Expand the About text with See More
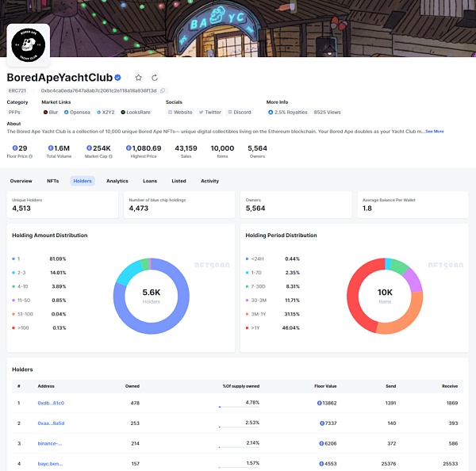476x471 pixels. tap(435, 132)
